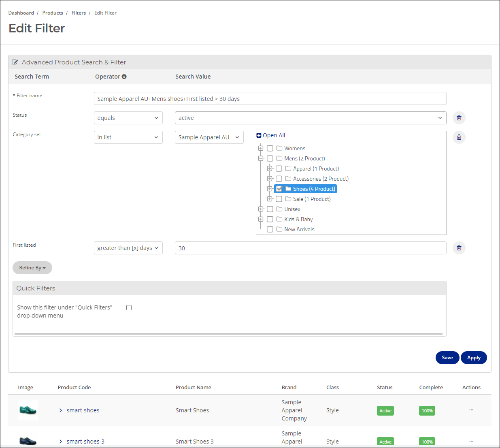Click the edit icon beside Advanced Product Search
Screen dimensions: 500x448
tap(15, 62)
